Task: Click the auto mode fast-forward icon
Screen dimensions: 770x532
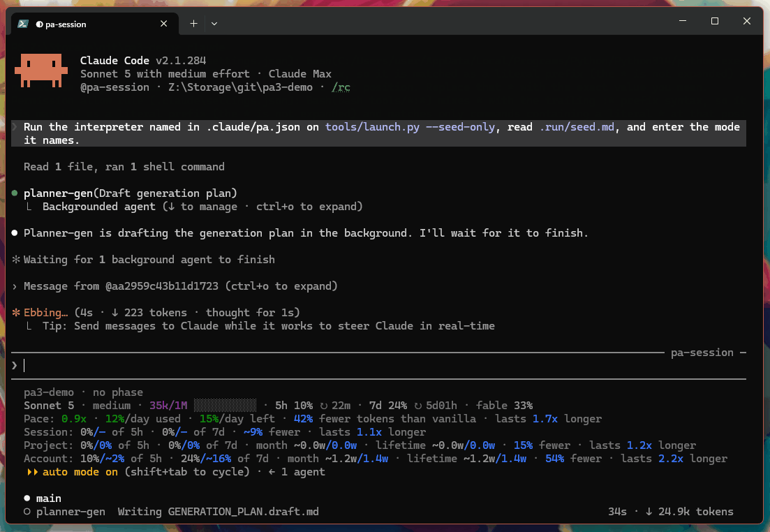Action: [32, 472]
